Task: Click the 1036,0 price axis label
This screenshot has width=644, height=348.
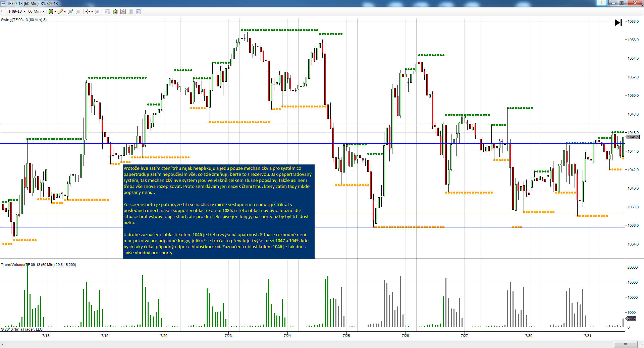Action: (x=633, y=225)
